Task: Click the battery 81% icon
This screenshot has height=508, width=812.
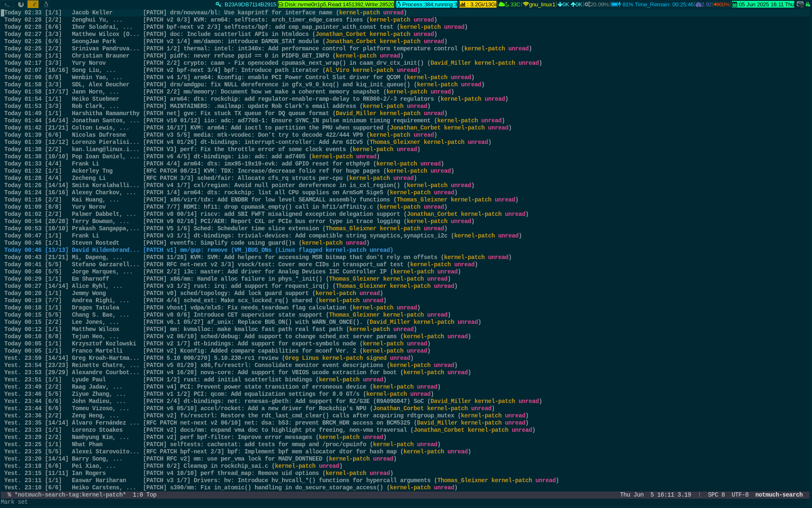Action: coord(616,4)
